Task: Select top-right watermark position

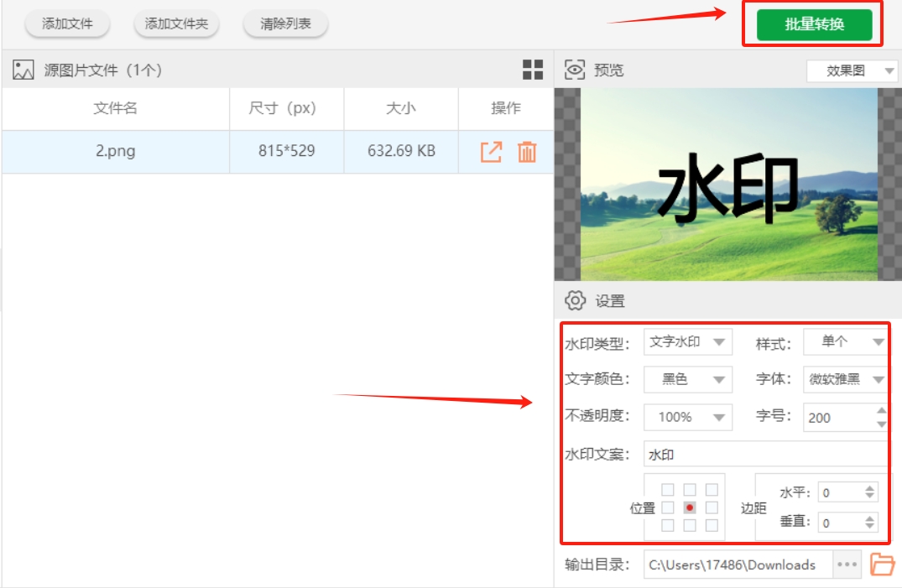Action: [712, 490]
